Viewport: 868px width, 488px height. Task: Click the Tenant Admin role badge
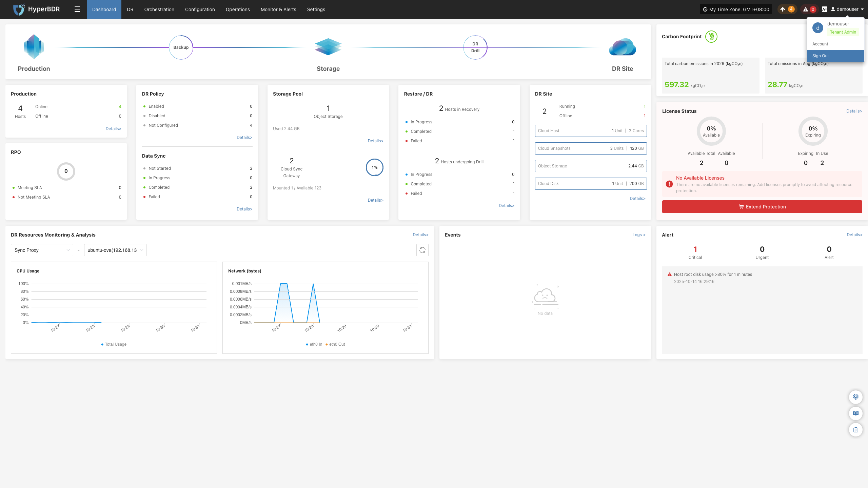tap(843, 32)
